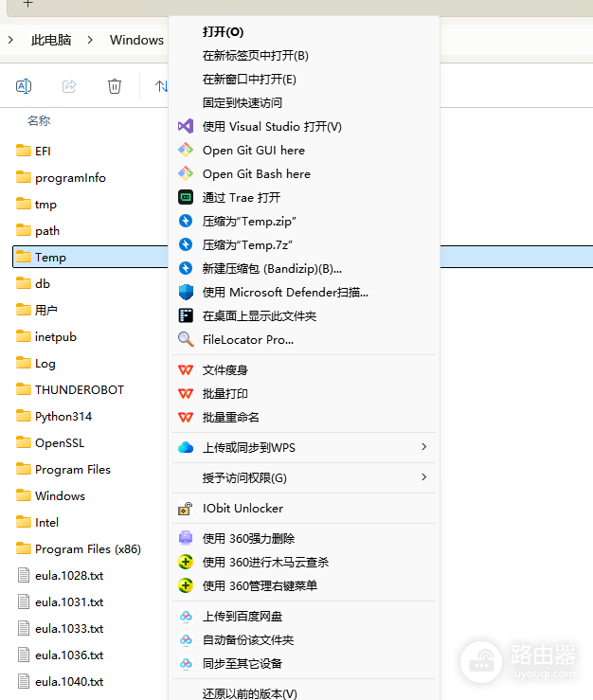
Task: Go to Windows in breadcrumb path
Action: [136, 40]
